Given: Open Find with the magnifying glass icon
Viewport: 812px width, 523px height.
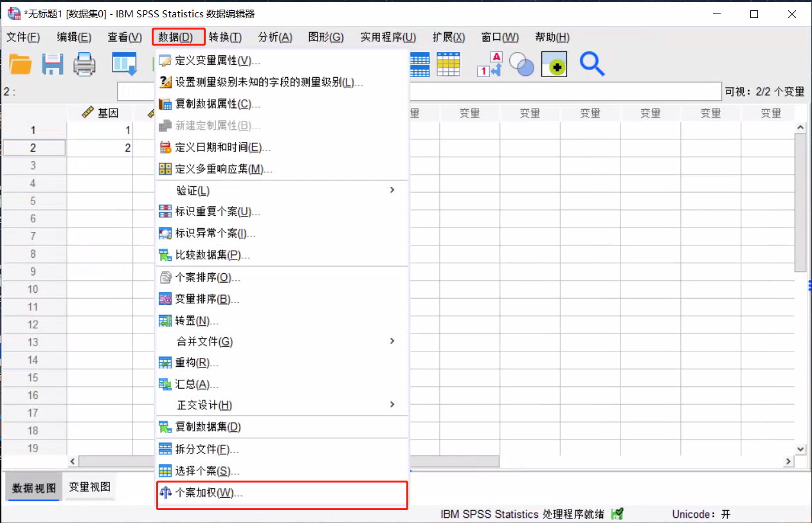Looking at the screenshot, I should (x=591, y=64).
